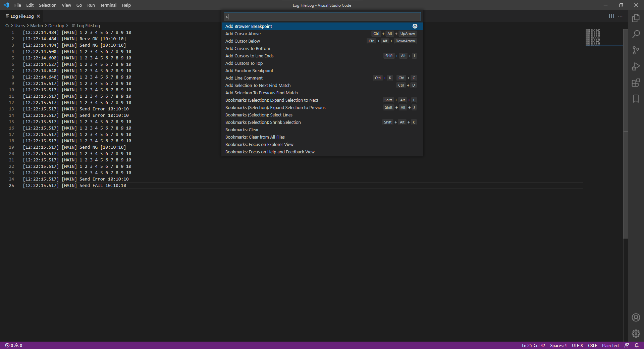This screenshot has width=644, height=349.
Task: Choose Bookmarks: Focus on Explorer View
Action: click(x=322, y=144)
